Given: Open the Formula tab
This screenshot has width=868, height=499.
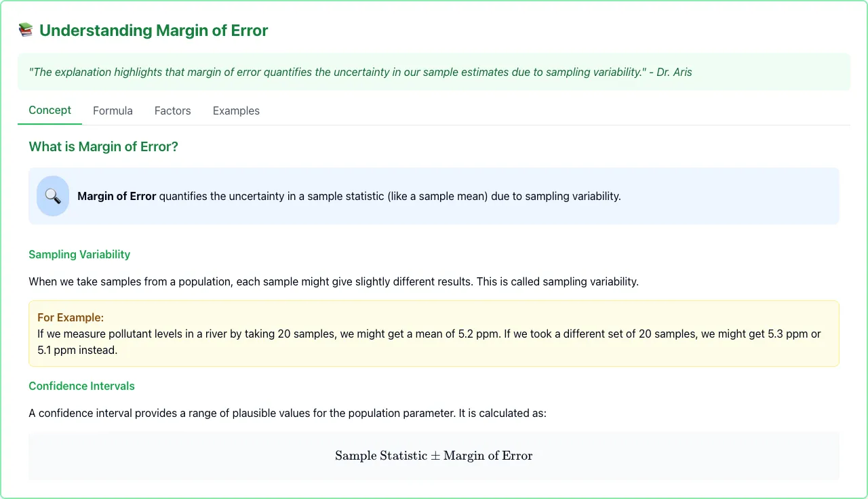Looking at the screenshot, I should (113, 111).
